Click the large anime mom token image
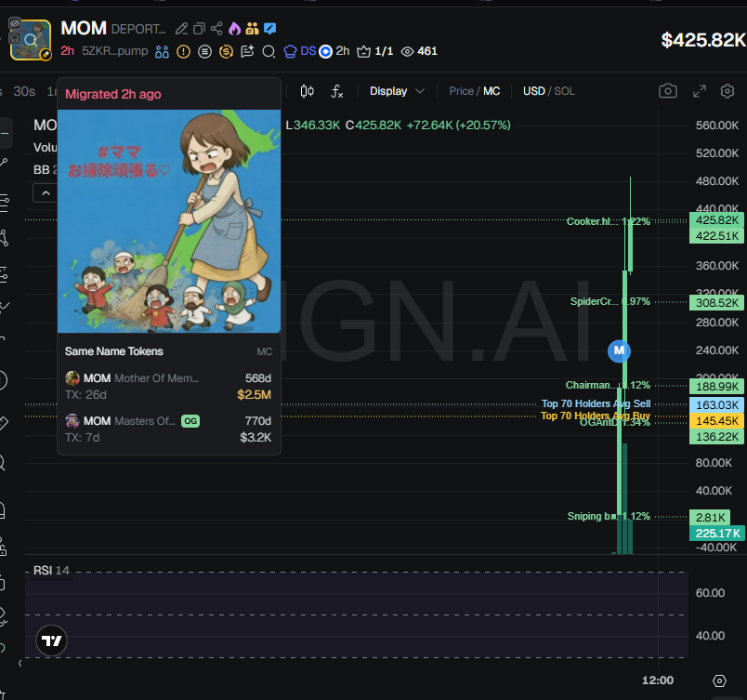The image size is (747, 700). click(169, 221)
